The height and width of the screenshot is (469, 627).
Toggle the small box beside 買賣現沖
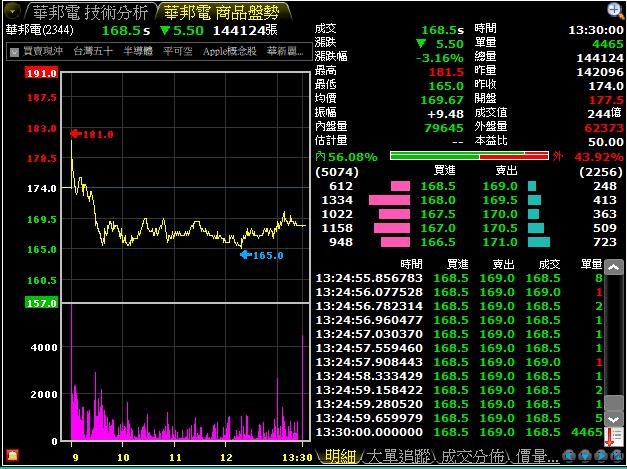point(14,52)
